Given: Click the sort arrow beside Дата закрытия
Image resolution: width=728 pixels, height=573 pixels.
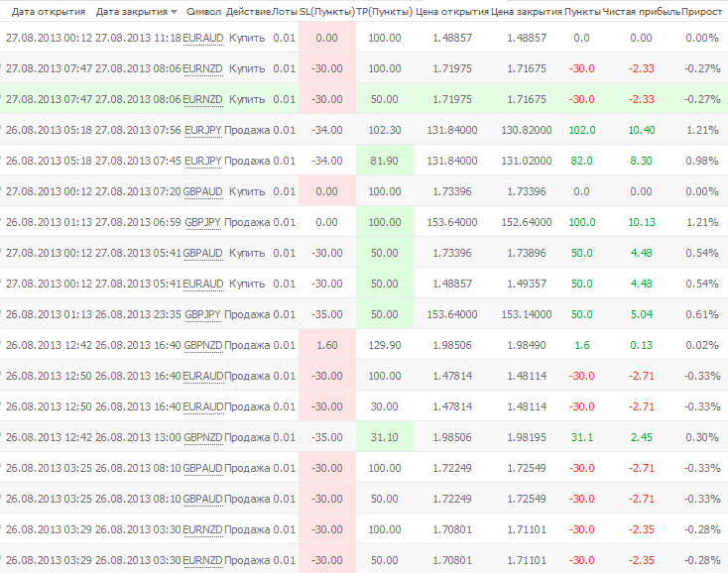Looking at the screenshot, I should [x=175, y=12].
